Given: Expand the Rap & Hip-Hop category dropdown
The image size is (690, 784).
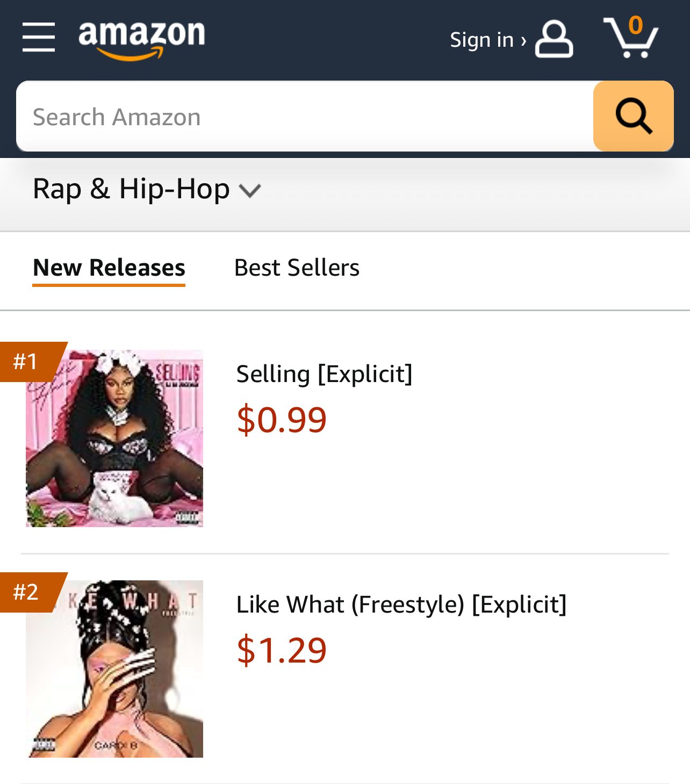Looking at the screenshot, I should tap(147, 189).
